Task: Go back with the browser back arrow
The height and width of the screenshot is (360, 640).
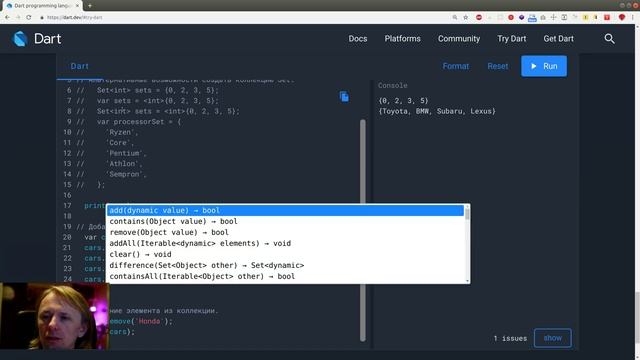Action: tap(7, 18)
